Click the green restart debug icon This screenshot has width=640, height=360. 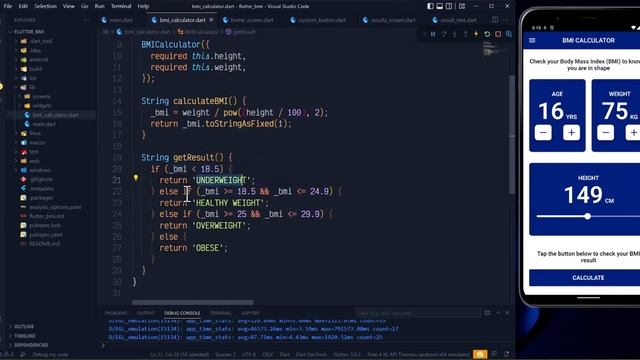click(487, 34)
